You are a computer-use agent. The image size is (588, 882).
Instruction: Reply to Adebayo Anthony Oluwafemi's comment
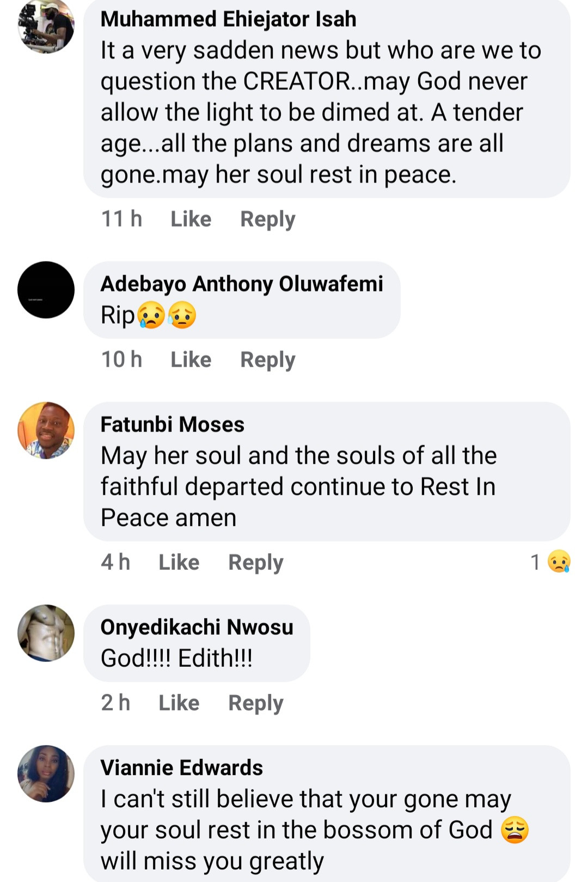click(267, 360)
